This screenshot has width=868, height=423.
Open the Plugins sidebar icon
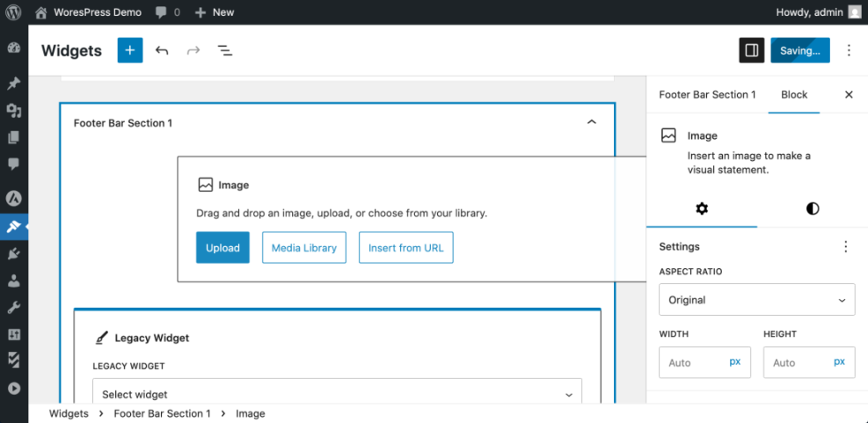[14, 253]
